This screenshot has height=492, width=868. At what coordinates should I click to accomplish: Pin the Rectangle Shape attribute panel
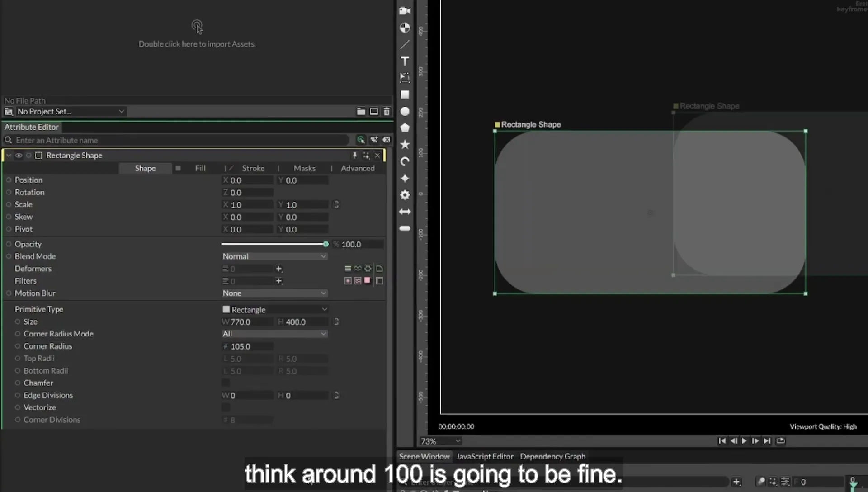(x=354, y=156)
